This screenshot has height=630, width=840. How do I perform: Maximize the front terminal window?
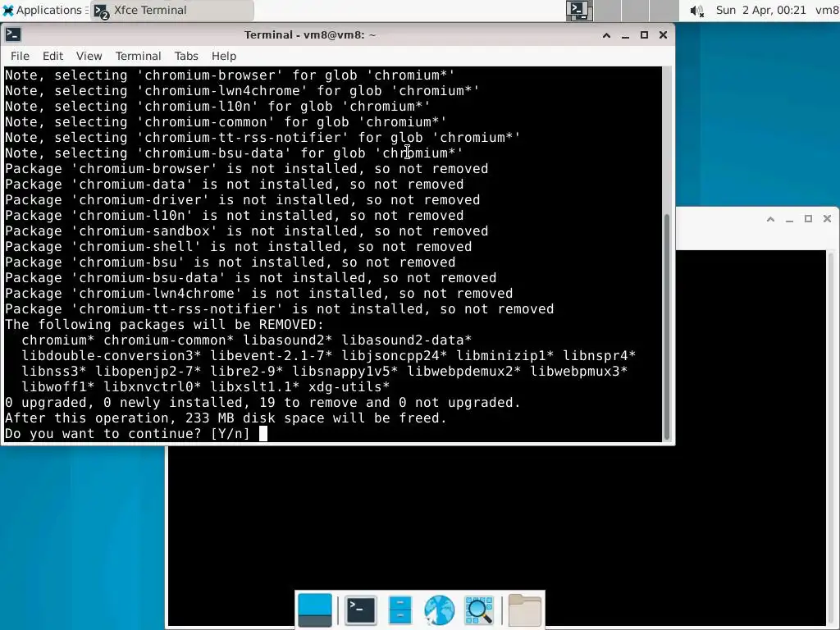[x=645, y=35]
